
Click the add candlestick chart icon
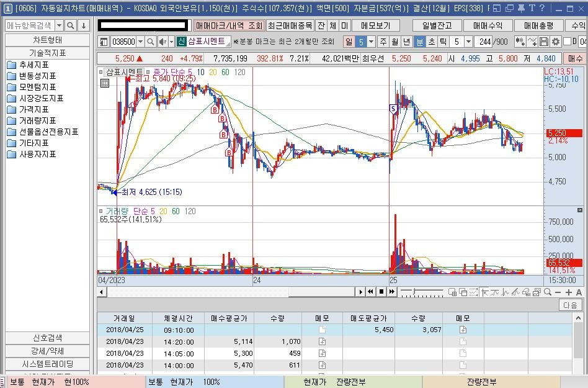[x=520, y=41]
